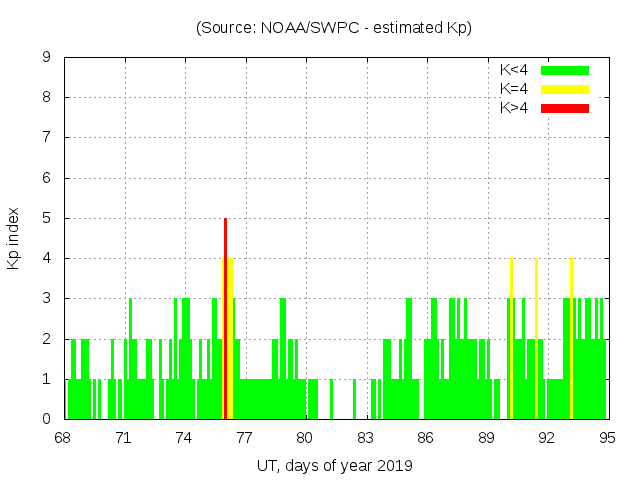Screen dimensions: 640x480
Task: Click the yellow bar just right of day 93
Action: (571, 340)
